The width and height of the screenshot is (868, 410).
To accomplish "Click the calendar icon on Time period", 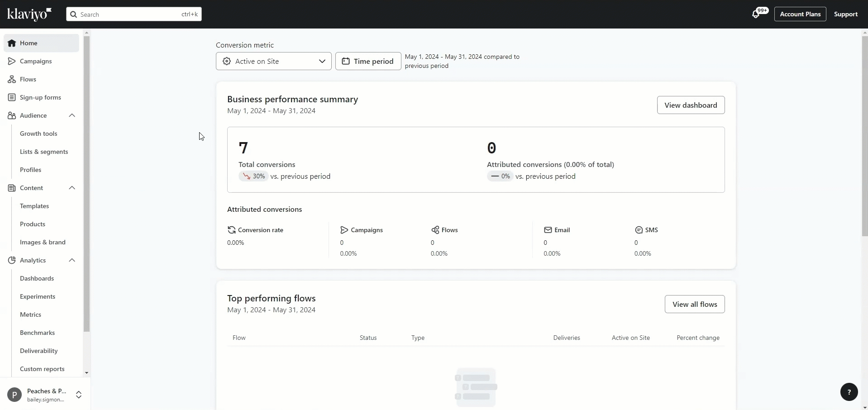I will click(x=345, y=61).
